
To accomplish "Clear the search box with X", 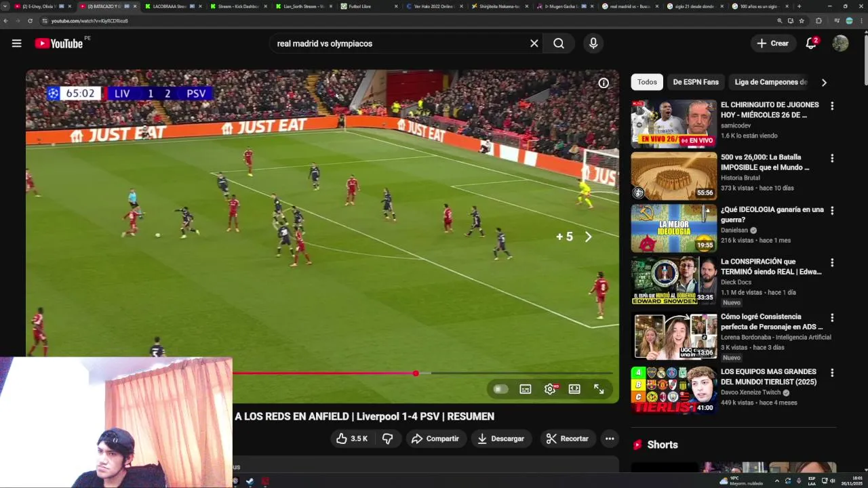I will pos(534,43).
